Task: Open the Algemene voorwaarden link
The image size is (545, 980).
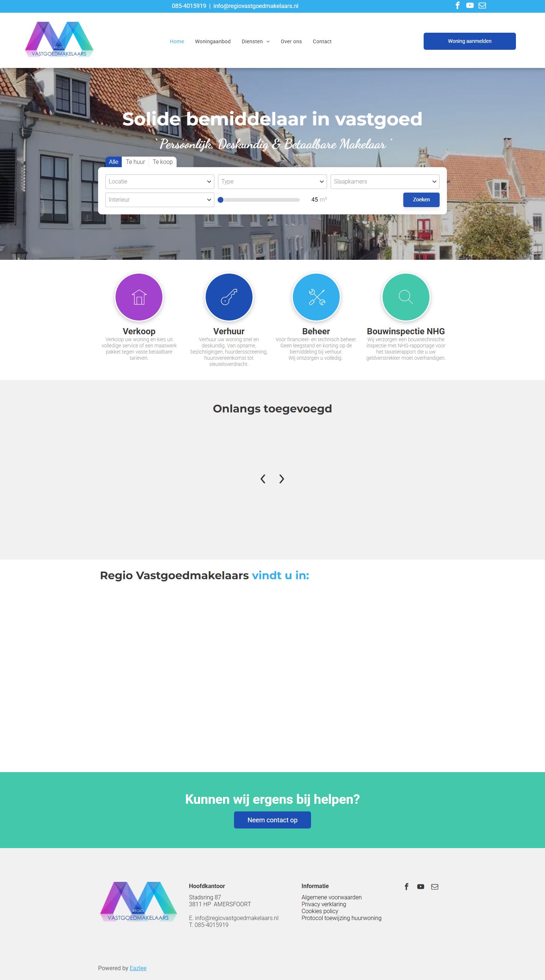Action: [331, 897]
